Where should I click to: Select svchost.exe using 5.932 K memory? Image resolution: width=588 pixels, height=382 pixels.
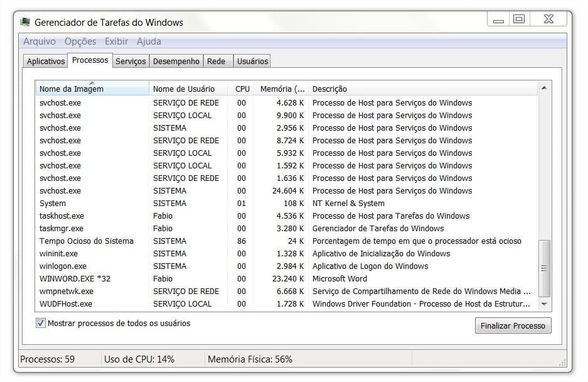click(x=287, y=153)
